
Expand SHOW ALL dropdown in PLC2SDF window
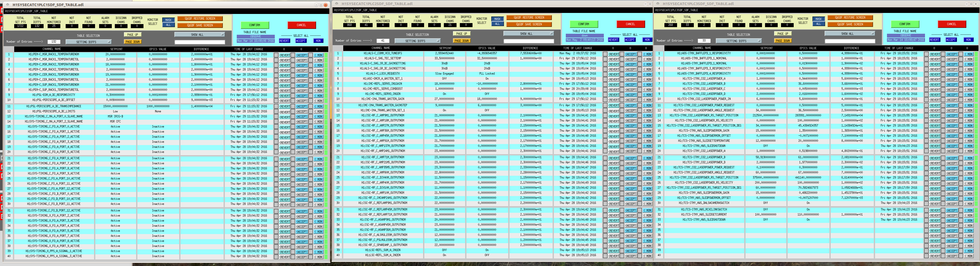pyautogui.click(x=529, y=33)
